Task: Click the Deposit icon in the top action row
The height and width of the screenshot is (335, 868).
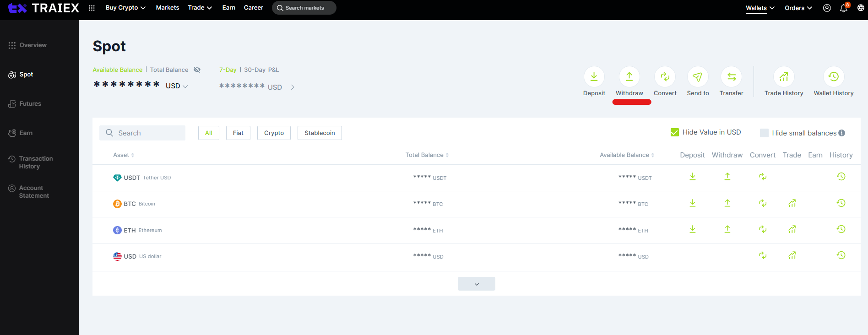Action: [x=594, y=76]
